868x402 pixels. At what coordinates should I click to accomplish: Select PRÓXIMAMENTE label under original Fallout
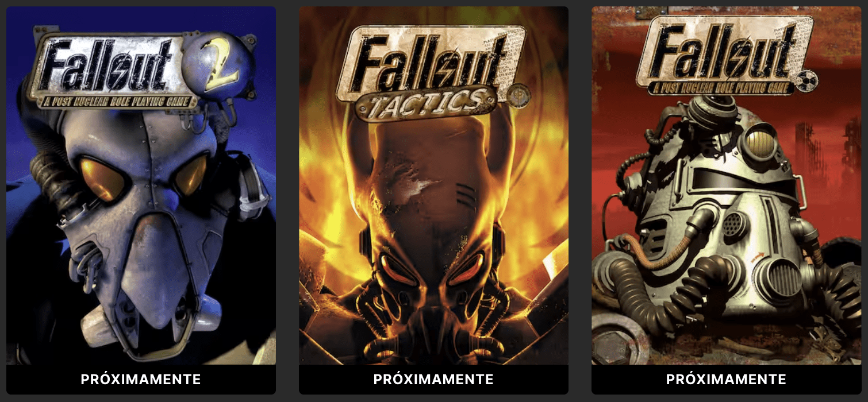pyautogui.click(x=726, y=380)
